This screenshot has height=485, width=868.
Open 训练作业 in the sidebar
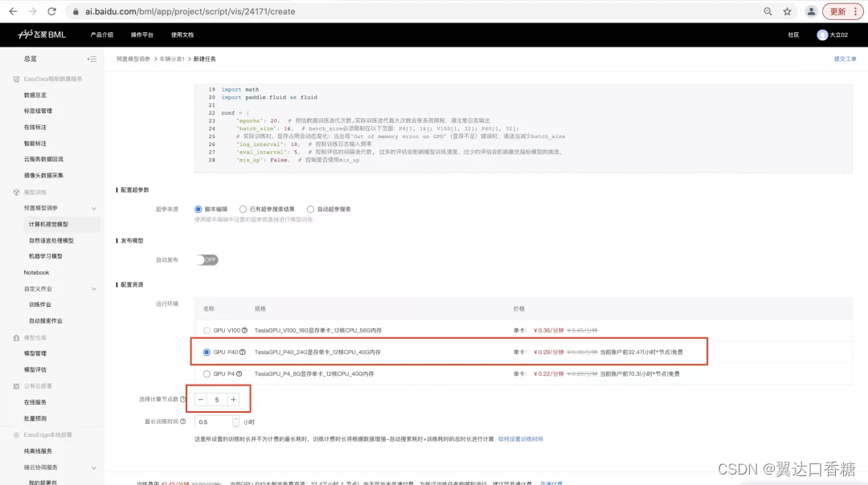pos(40,304)
